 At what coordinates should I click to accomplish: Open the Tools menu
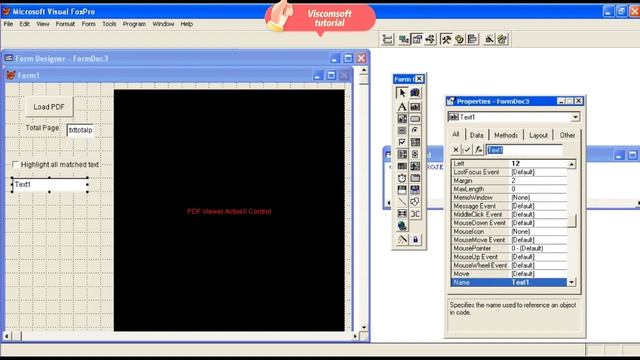(x=109, y=24)
